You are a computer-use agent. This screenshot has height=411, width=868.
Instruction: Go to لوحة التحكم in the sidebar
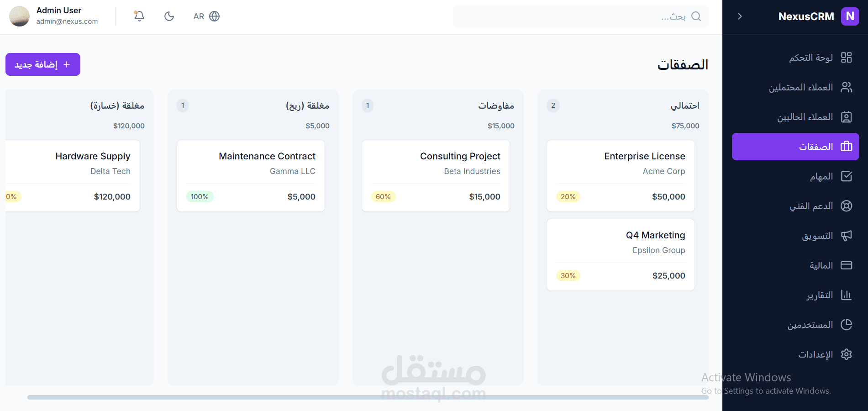coord(811,58)
